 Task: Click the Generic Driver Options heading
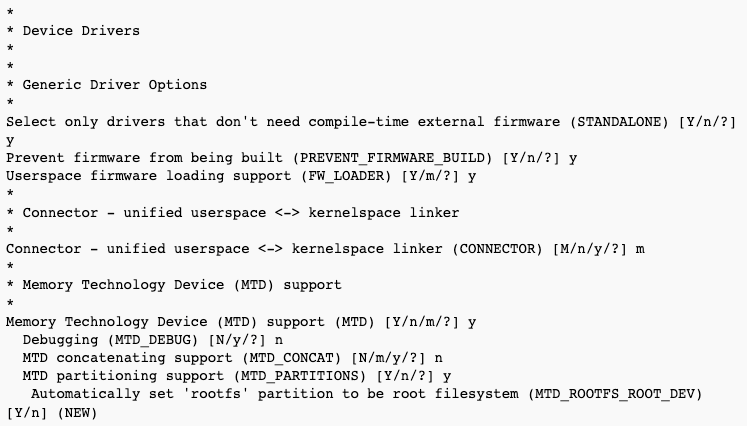pos(107,85)
